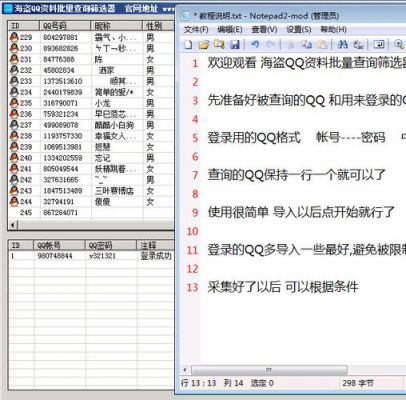The image size is (406, 400).
Task: Select login account 980748844 in the lower table
Action: pos(55,256)
